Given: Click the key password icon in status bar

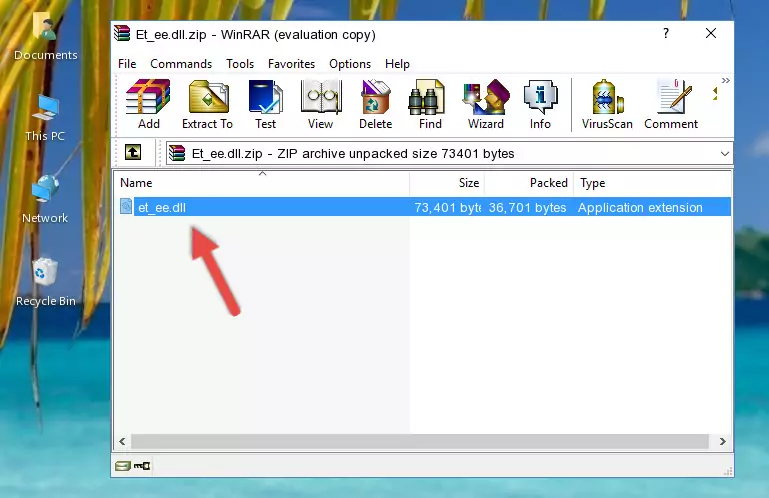Looking at the screenshot, I should coord(142,466).
